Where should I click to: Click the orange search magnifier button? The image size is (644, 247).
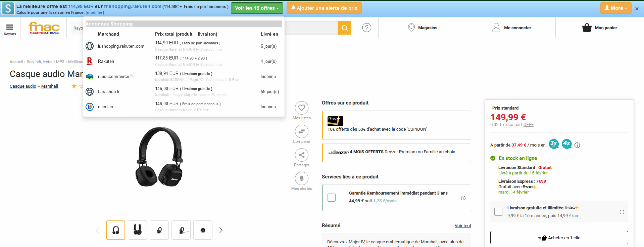[345, 28]
